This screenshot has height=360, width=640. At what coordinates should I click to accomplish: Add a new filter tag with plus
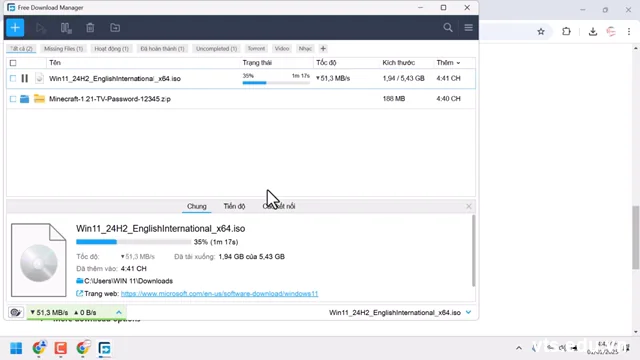coord(323,49)
